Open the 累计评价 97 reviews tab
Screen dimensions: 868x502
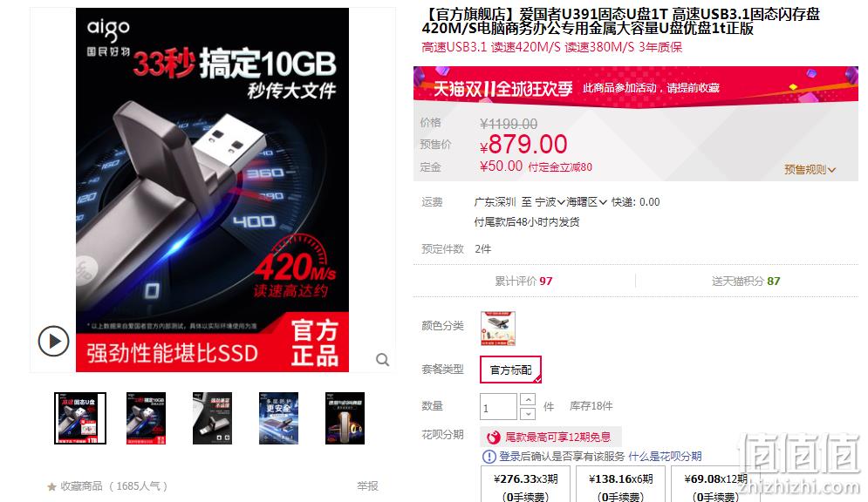(523, 281)
